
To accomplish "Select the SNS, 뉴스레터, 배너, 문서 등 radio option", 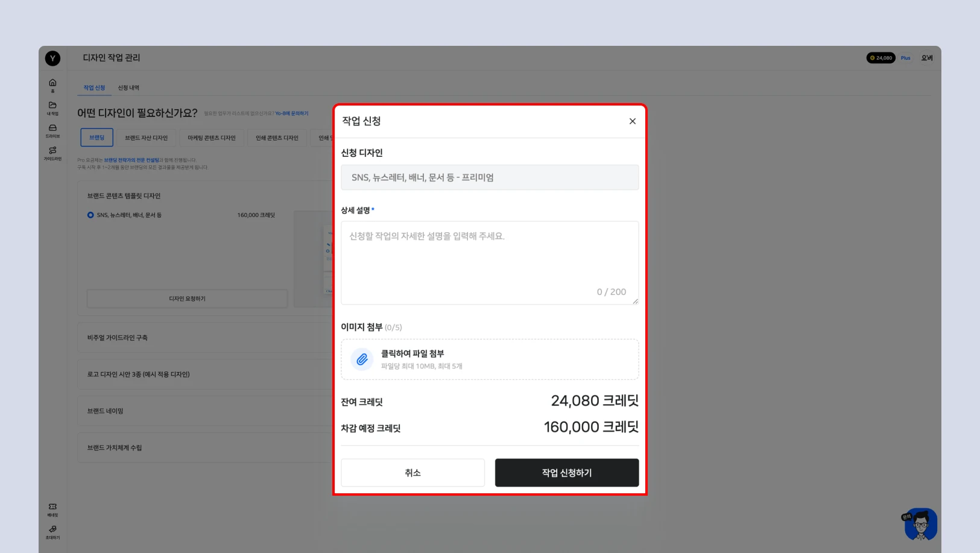I will pyautogui.click(x=90, y=215).
